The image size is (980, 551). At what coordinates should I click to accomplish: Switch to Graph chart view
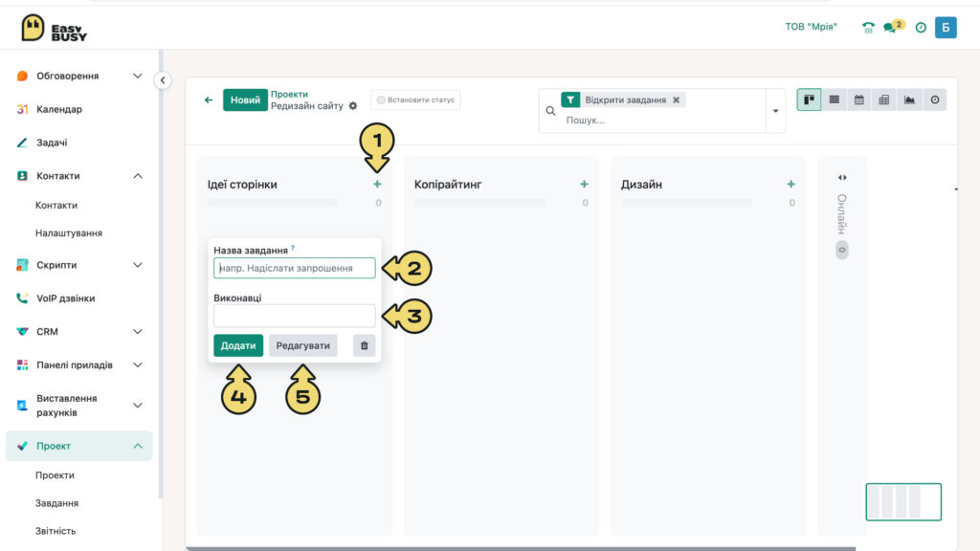(x=909, y=99)
